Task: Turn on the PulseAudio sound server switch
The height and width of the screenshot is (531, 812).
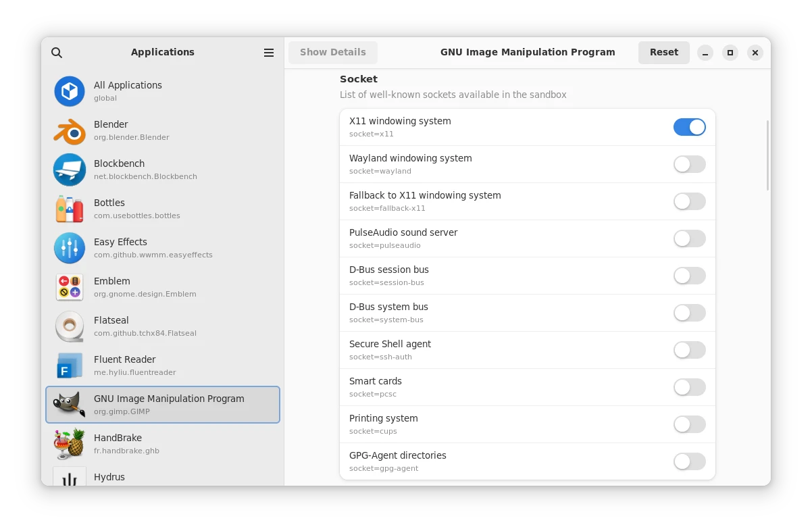Action: click(x=689, y=238)
